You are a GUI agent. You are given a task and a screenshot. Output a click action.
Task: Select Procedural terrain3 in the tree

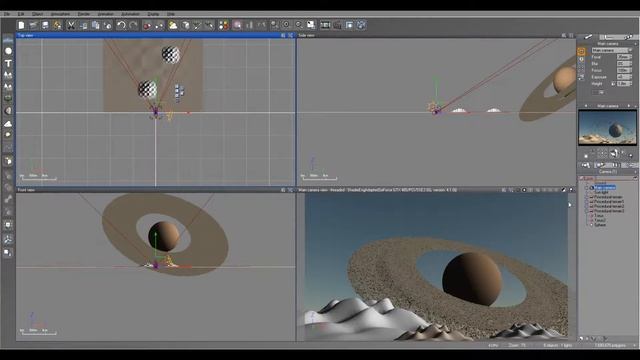tap(609, 211)
